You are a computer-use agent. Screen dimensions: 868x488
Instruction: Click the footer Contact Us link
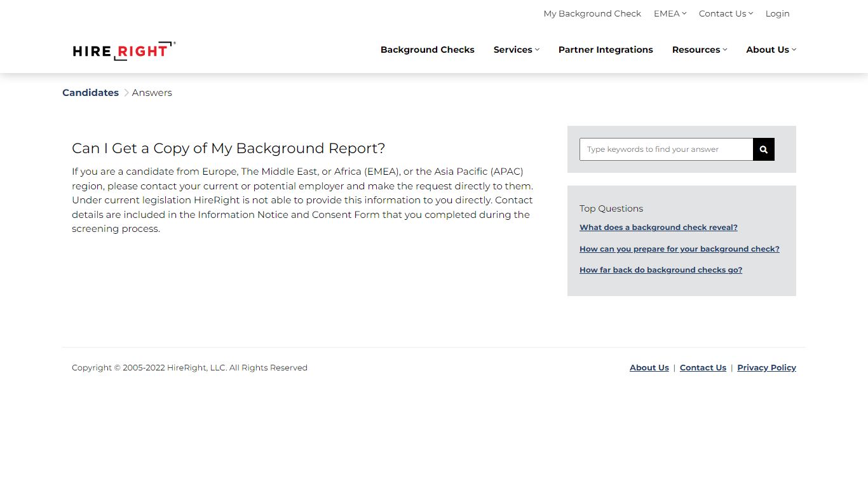click(x=703, y=368)
